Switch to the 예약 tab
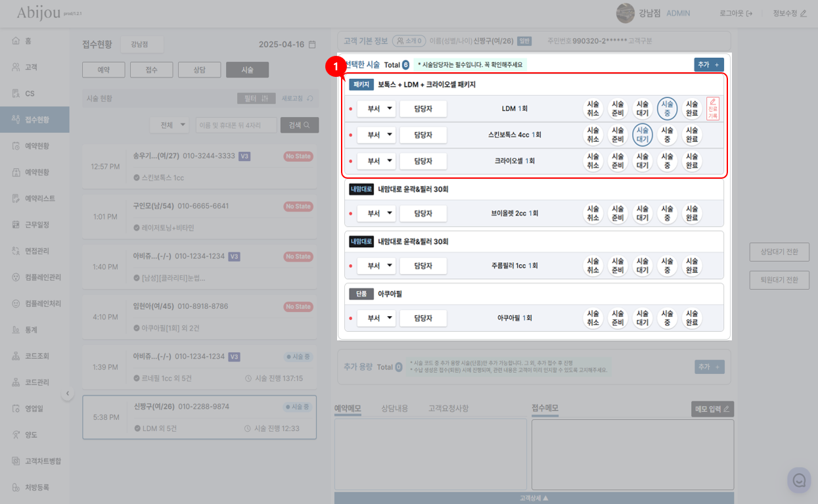The height and width of the screenshot is (504, 818). click(104, 70)
